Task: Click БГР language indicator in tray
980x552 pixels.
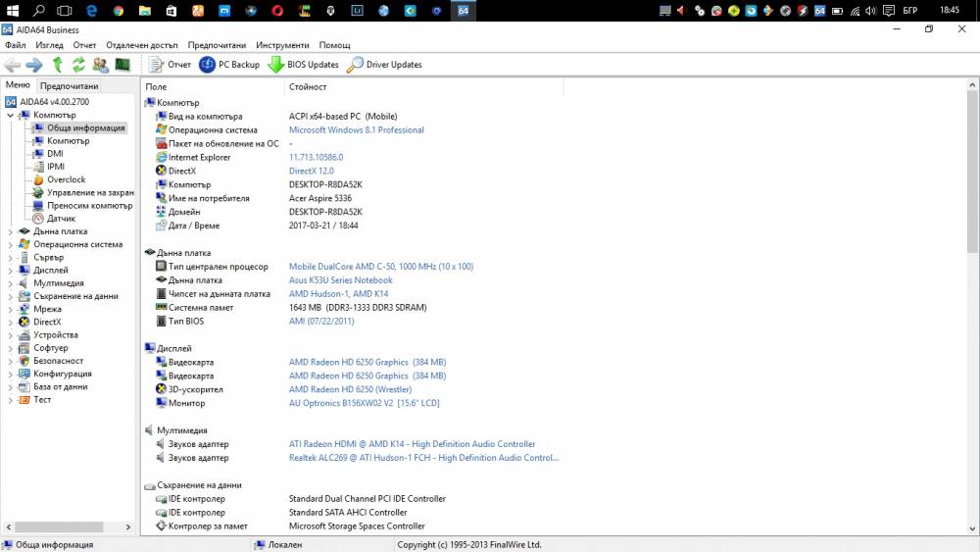Action: click(910, 11)
